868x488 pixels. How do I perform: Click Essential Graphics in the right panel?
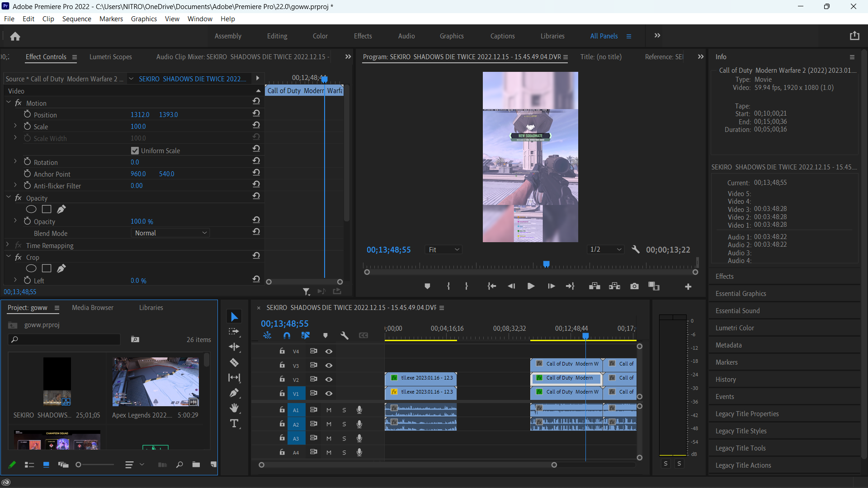click(x=741, y=293)
